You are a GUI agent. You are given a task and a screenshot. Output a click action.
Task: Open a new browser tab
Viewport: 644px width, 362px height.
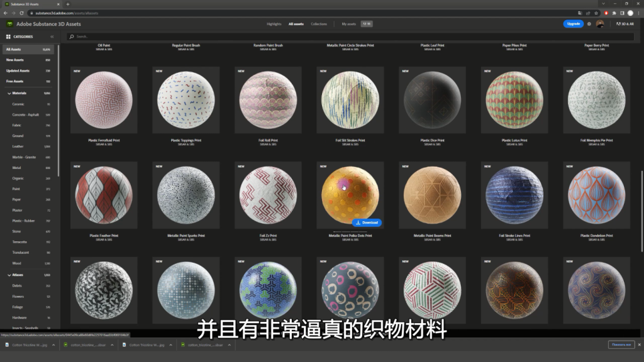coord(68,4)
